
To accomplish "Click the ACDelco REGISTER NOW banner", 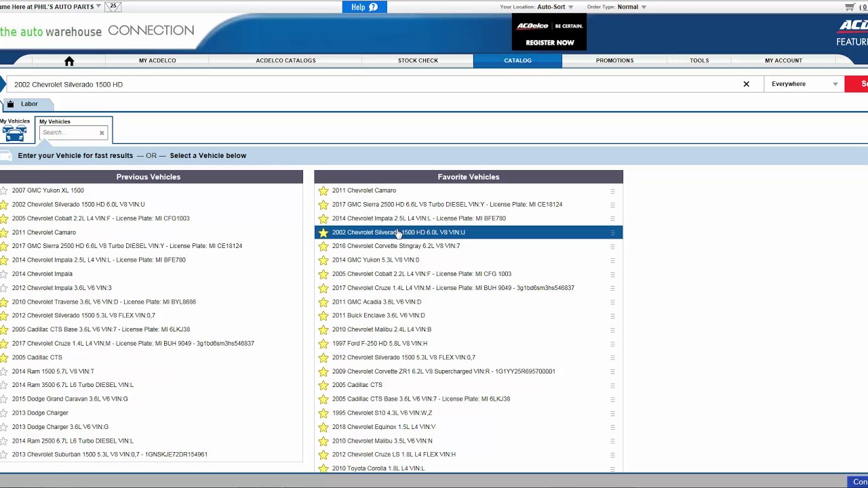I will tap(549, 33).
